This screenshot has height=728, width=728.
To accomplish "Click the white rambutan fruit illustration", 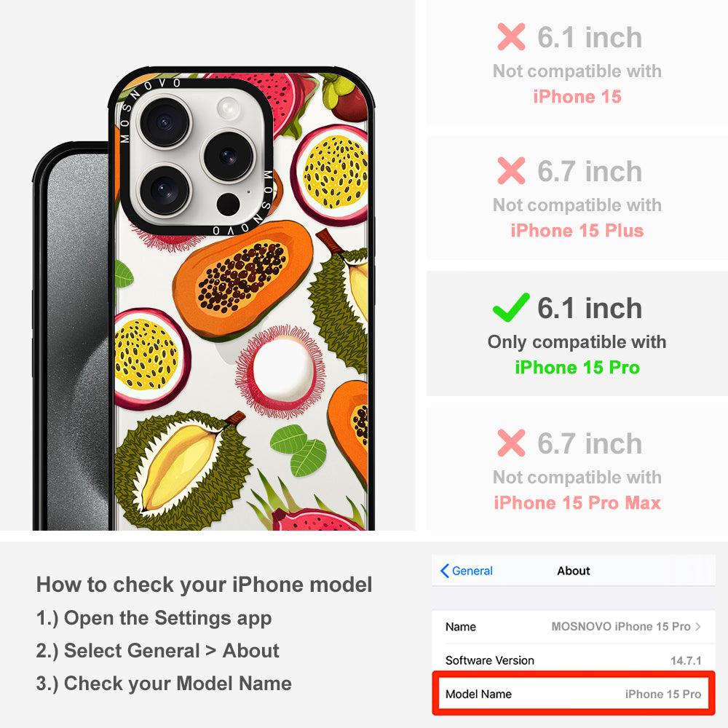I will (280, 371).
